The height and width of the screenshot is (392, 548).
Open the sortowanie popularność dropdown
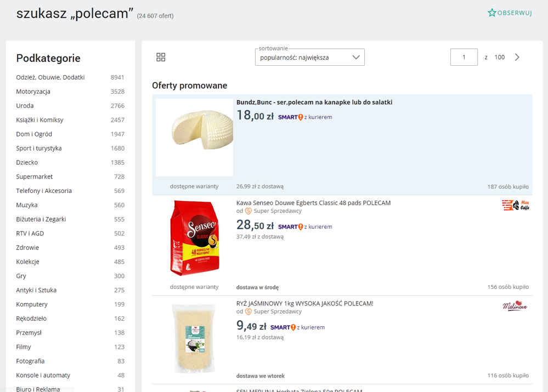(309, 57)
